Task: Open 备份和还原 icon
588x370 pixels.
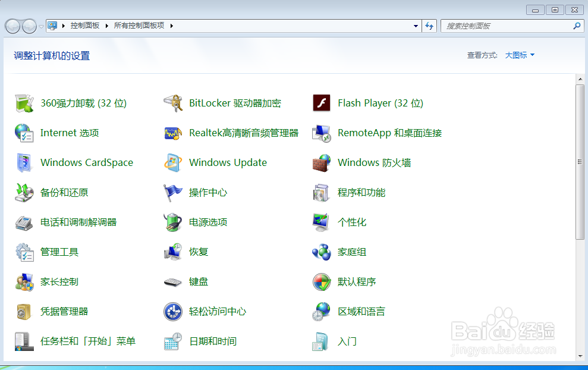Action: pos(24,193)
